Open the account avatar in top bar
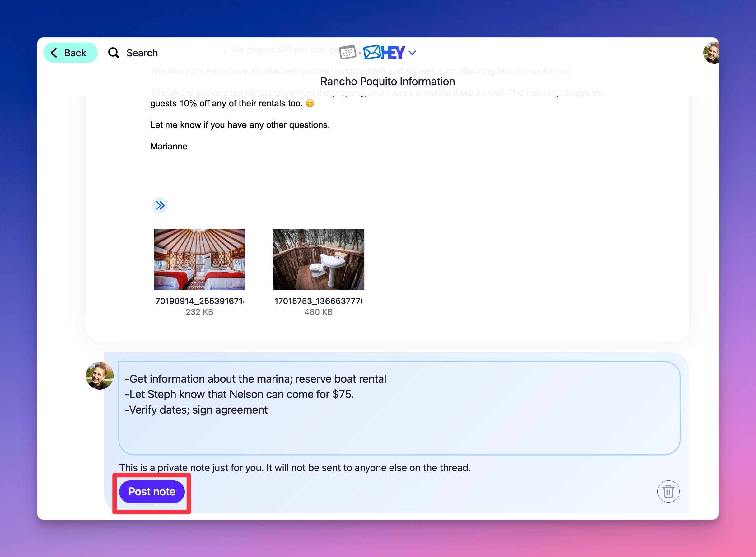756x557 pixels. point(711,53)
